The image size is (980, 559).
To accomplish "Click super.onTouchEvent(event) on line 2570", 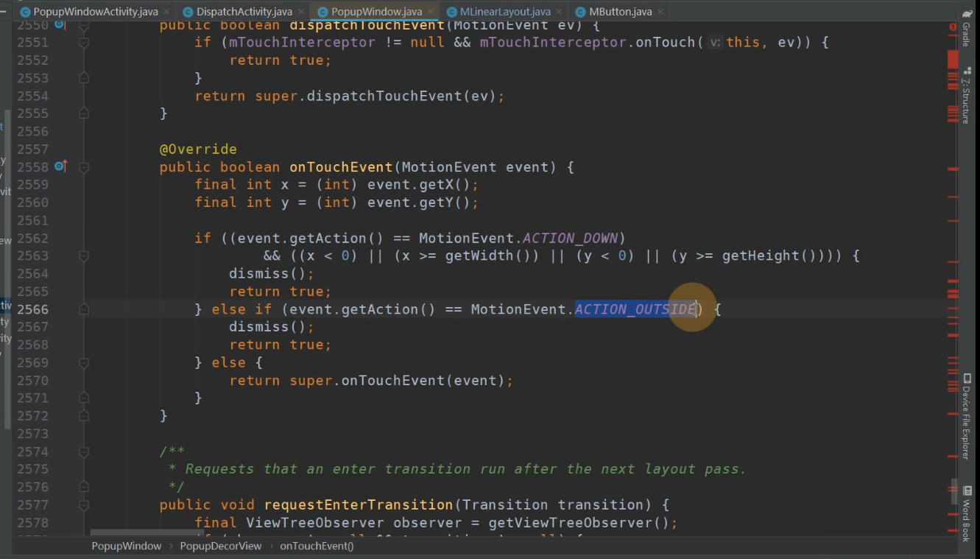I will [x=397, y=381].
